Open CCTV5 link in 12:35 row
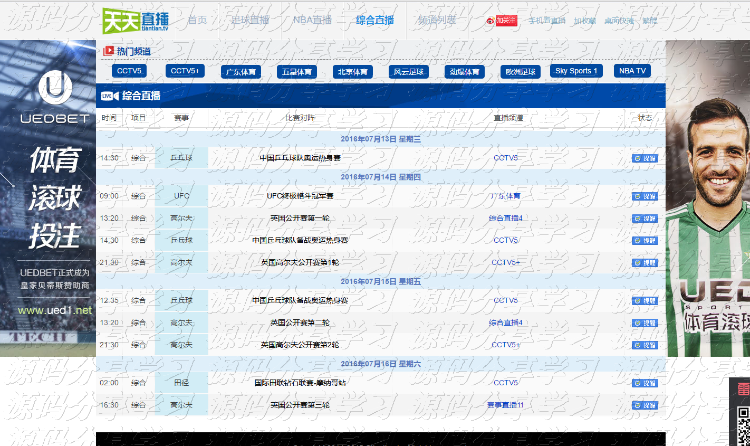750x446 pixels. pos(506,301)
